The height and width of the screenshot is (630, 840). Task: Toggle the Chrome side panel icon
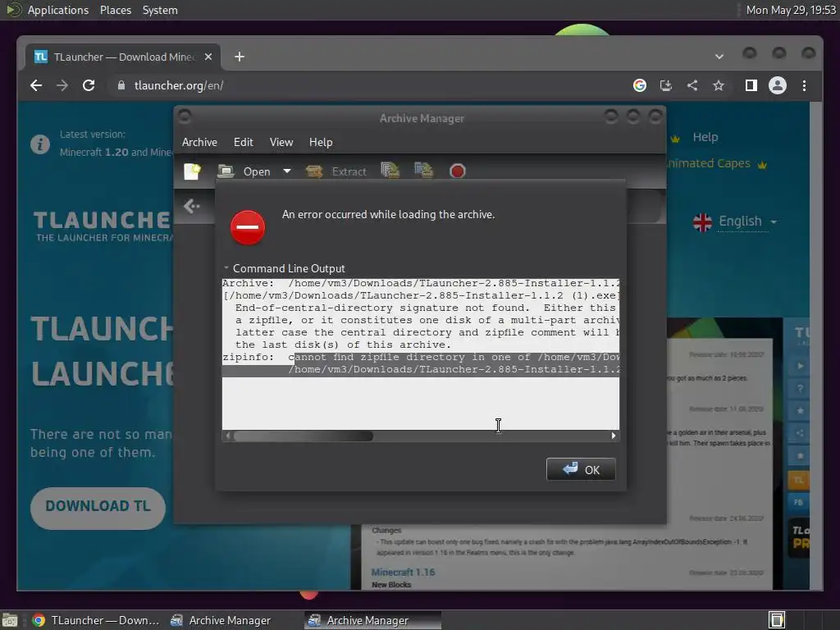click(x=751, y=85)
